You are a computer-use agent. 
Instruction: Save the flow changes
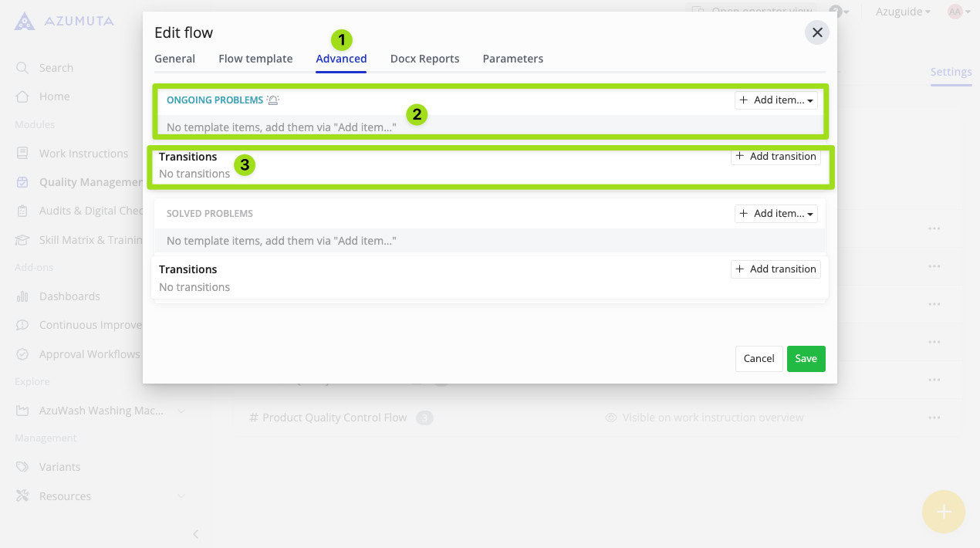click(x=806, y=358)
